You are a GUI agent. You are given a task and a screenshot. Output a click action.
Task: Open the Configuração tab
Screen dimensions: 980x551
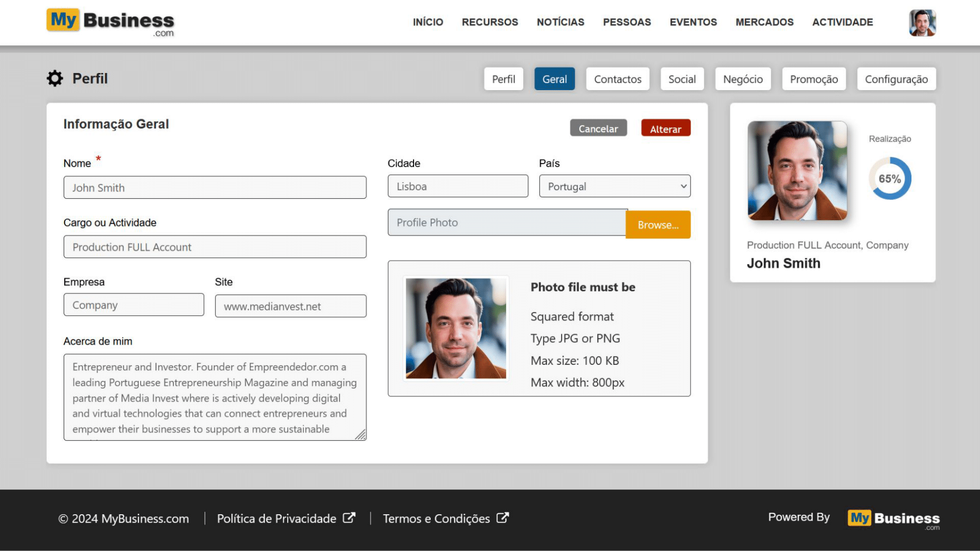896,79
